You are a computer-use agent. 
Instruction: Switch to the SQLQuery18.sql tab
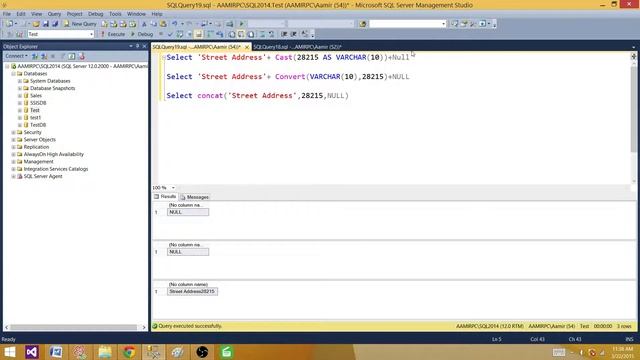[x=297, y=47]
